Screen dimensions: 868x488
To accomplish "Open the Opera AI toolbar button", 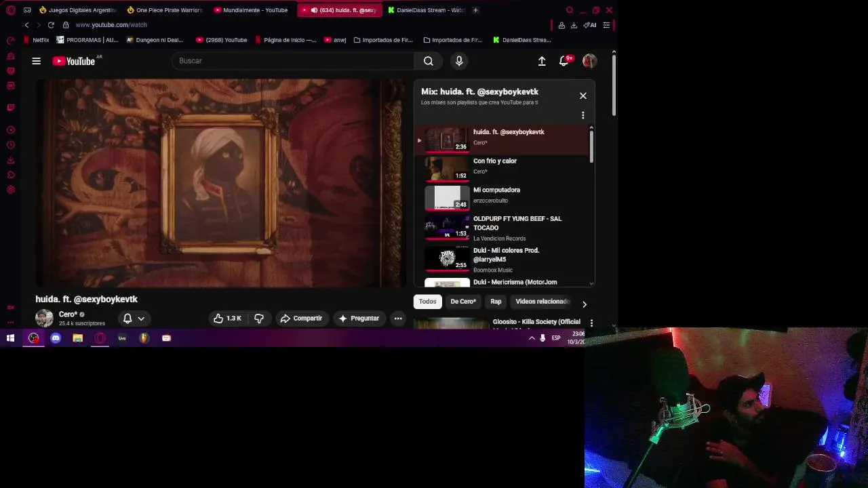I will (x=590, y=25).
